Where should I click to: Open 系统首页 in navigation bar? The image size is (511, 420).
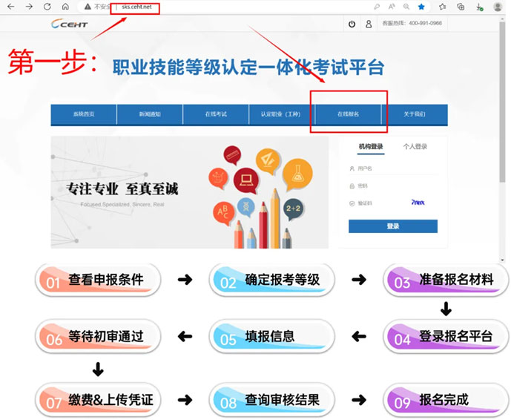point(84,114)
